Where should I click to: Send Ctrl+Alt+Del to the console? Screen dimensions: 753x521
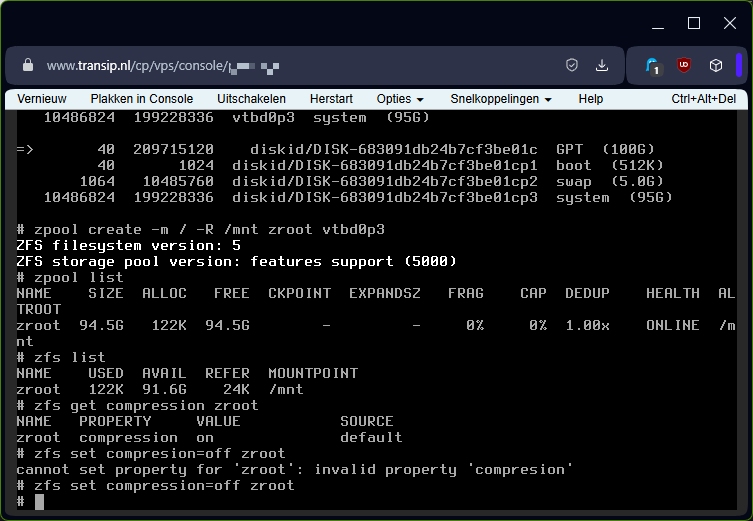[703, 99]
